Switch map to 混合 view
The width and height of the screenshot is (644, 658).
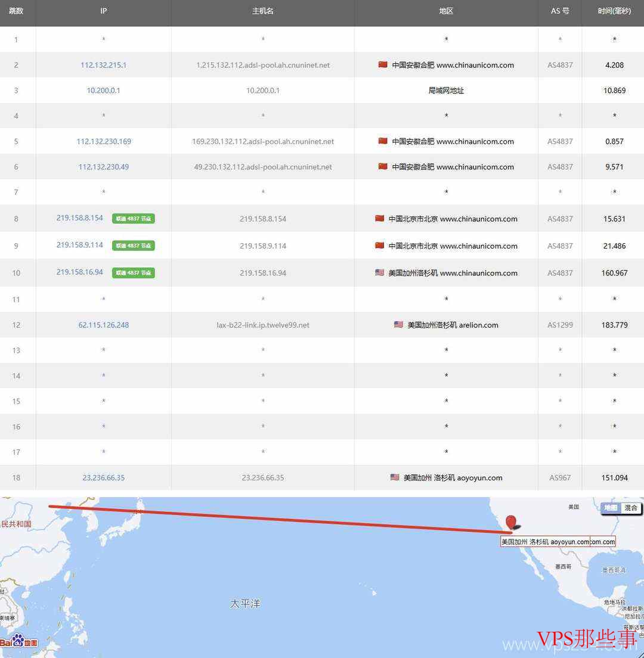point(631,508)
